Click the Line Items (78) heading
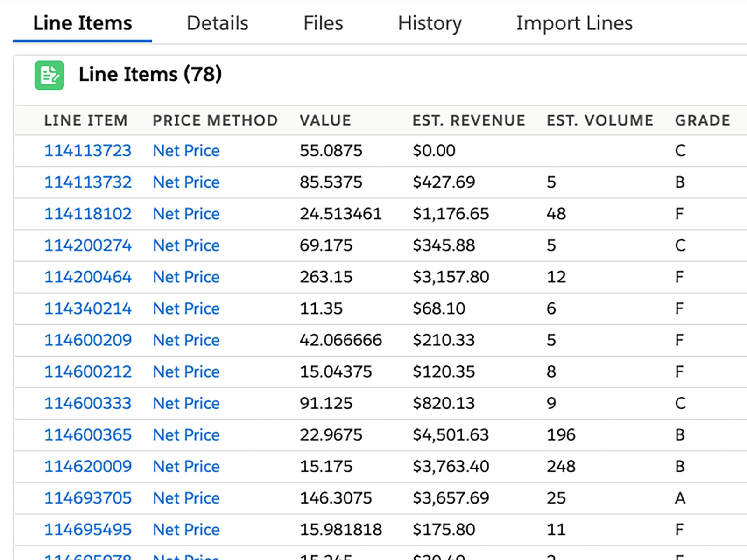 pos(150,75)
